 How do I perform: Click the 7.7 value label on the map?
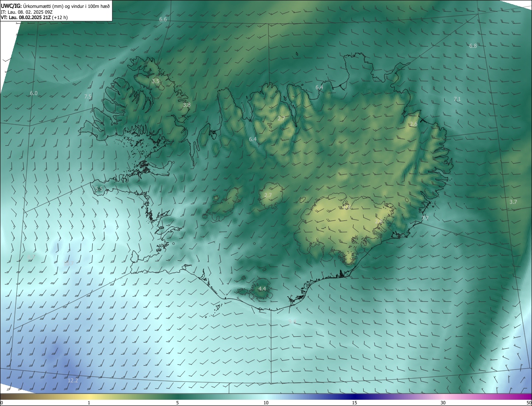[x=425, y=218]
